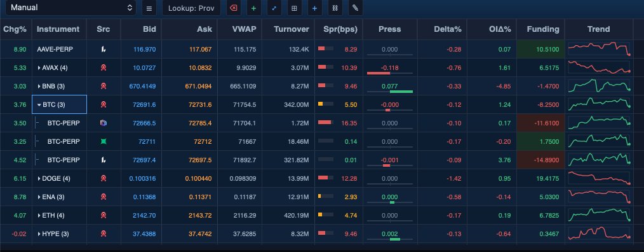Sort by Chg% column header
Viewport: 644px width, 252px height.
click(x=15, y=29)
